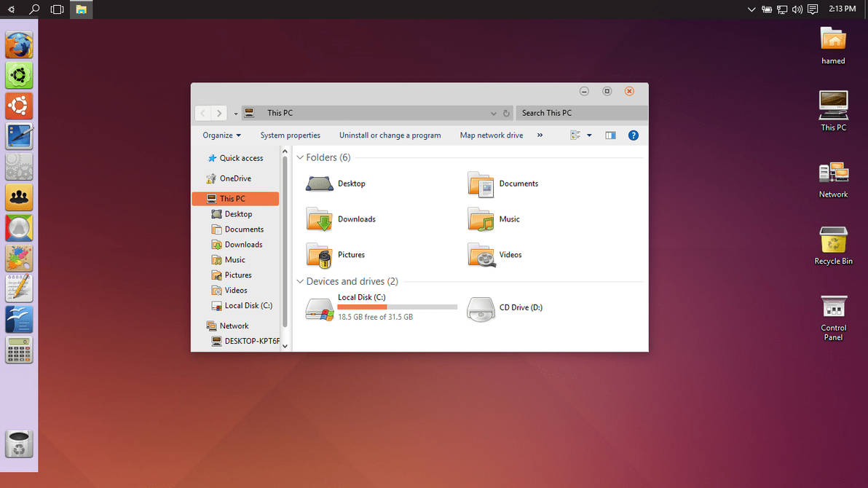Screen dimensions: 868x488
Task: Collapse the Folders (6) section
Action: click(x=299, y=157)
